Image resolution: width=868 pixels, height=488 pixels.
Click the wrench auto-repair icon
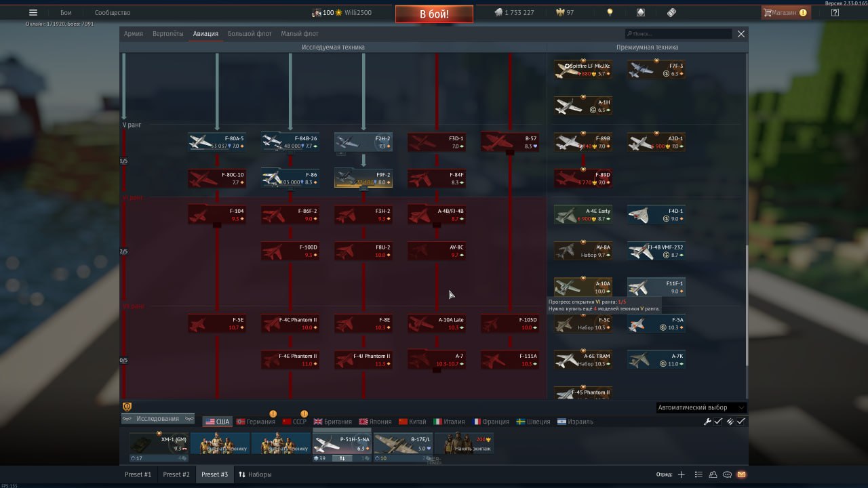tap(707, 422)
